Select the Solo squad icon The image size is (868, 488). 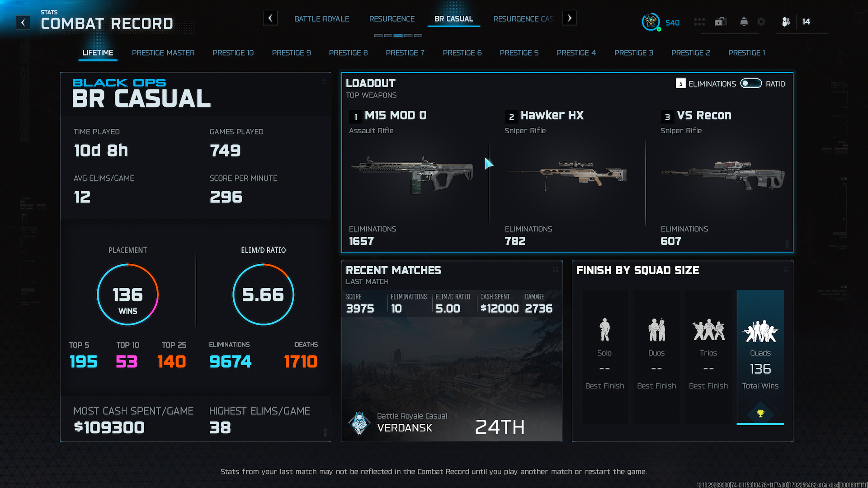[604, 329]
